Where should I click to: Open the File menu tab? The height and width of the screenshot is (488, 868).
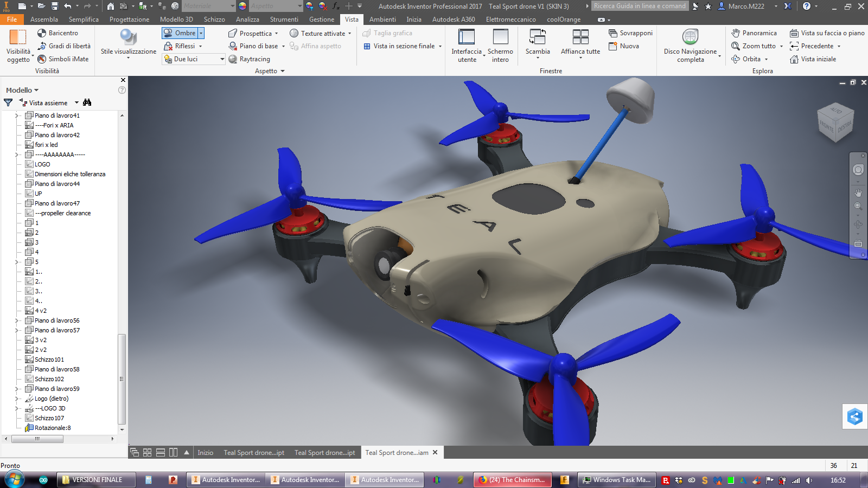point(12,19)
